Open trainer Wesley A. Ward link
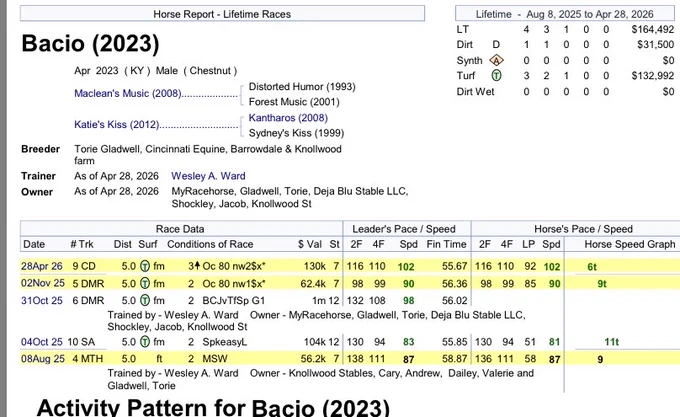 (208, 176)
